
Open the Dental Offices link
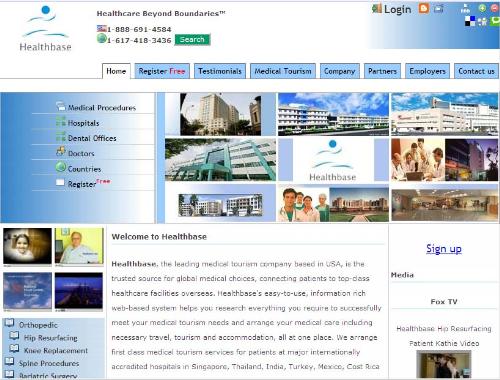click(x=92, y=138)
